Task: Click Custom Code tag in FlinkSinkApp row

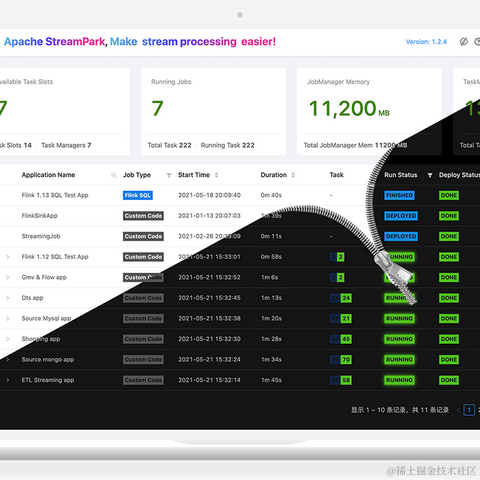Action: (143, 216)
